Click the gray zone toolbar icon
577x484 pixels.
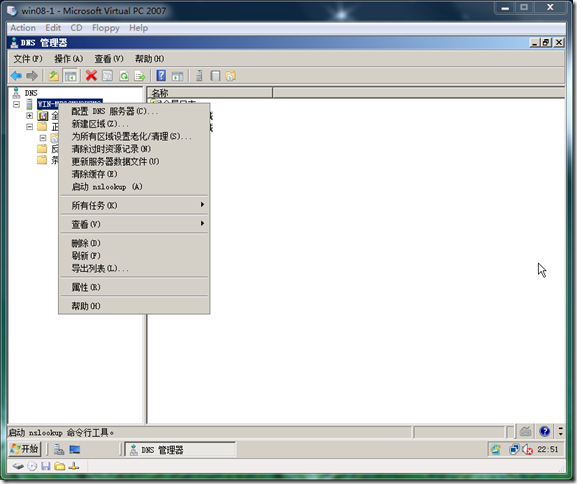click(215, 76)
